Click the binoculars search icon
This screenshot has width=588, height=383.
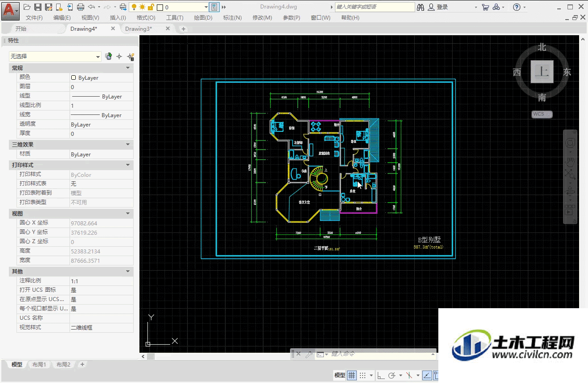pos(421,7)
